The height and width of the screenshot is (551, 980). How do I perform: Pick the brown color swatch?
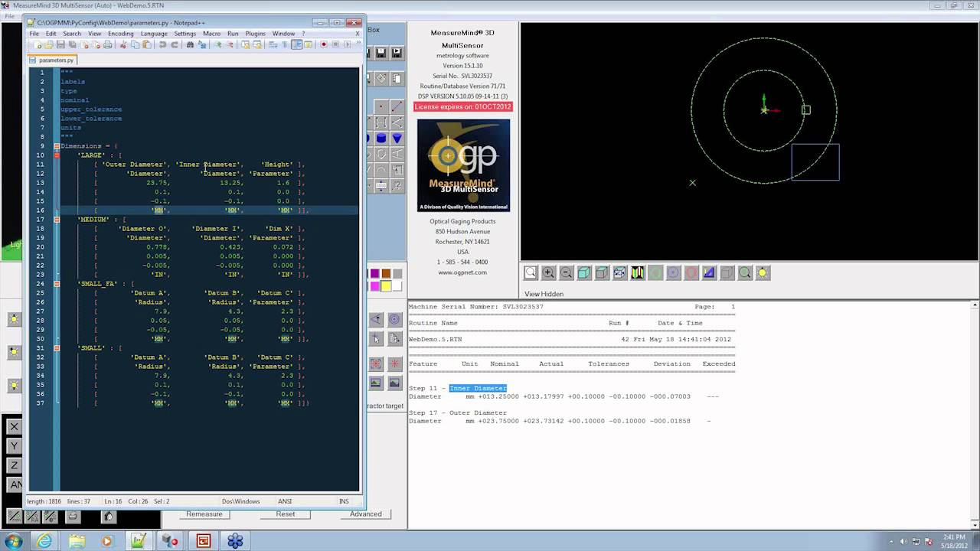(x=386, y=273)
